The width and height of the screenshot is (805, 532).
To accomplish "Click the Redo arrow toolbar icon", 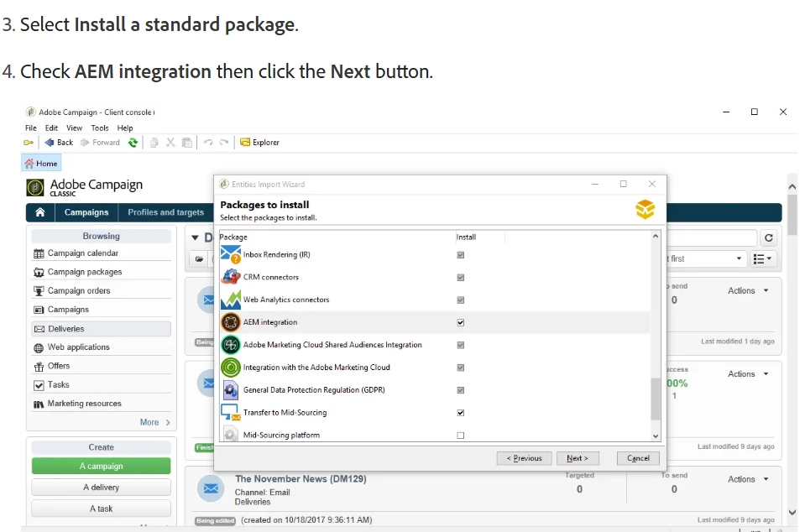I will point(224,142).
